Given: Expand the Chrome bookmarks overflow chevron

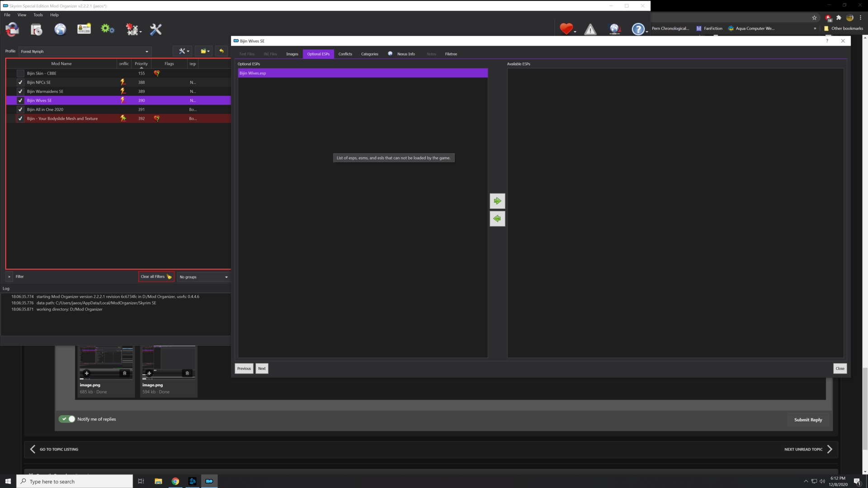Looking at the screenshot, I should [815, 28].
